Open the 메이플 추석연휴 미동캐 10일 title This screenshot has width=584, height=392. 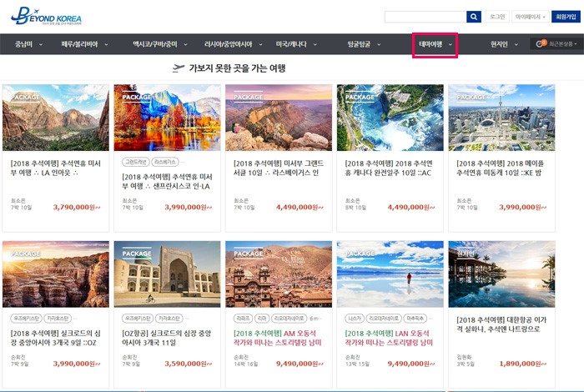coord(501,168)
